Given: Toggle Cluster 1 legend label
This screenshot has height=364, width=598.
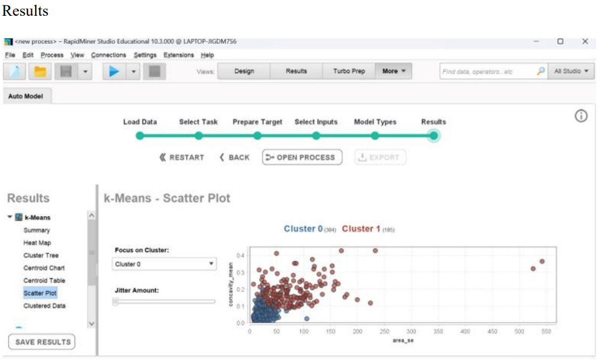Looking at the screenshot, I should [x=361, y=229].
